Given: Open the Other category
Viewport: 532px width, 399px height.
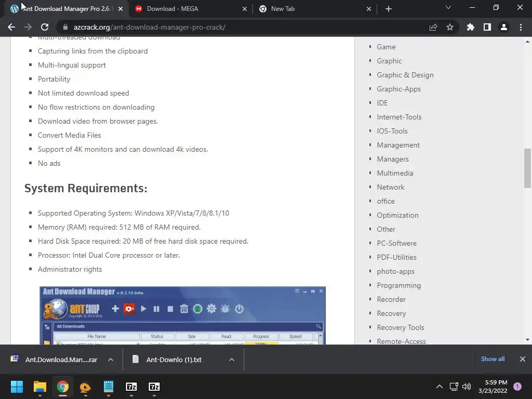Looking at the screenshot, I should [386, 229].
